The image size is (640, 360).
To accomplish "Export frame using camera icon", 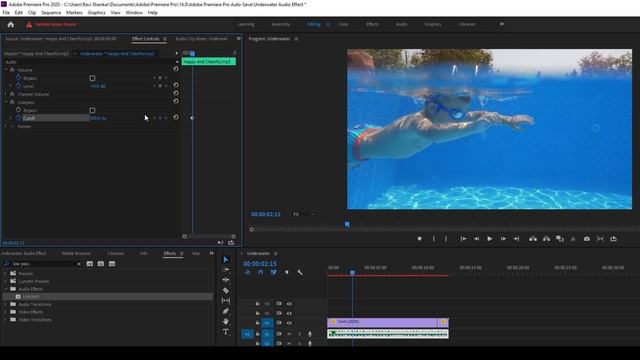I will pos(587,239).
